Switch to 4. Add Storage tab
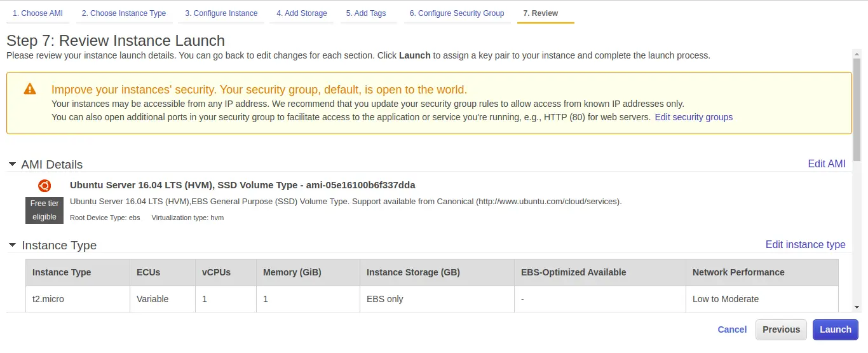 tap(302, 13)
